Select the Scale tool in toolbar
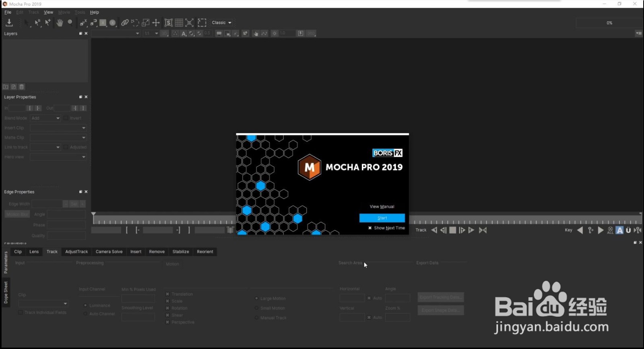The image size is (644, 349). click(146, 23)
